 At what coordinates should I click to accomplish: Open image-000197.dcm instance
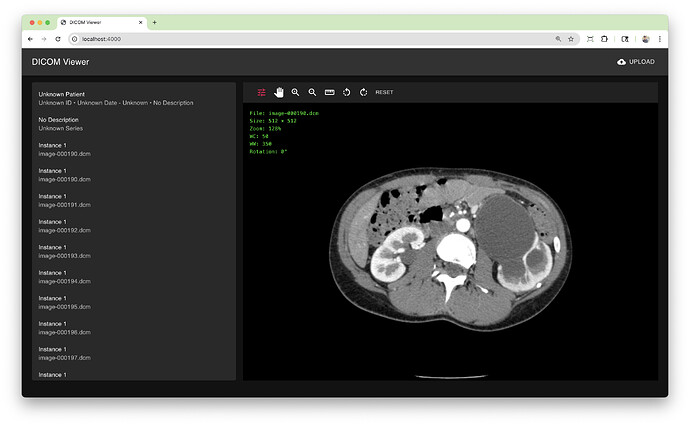(x=134, y=353)
